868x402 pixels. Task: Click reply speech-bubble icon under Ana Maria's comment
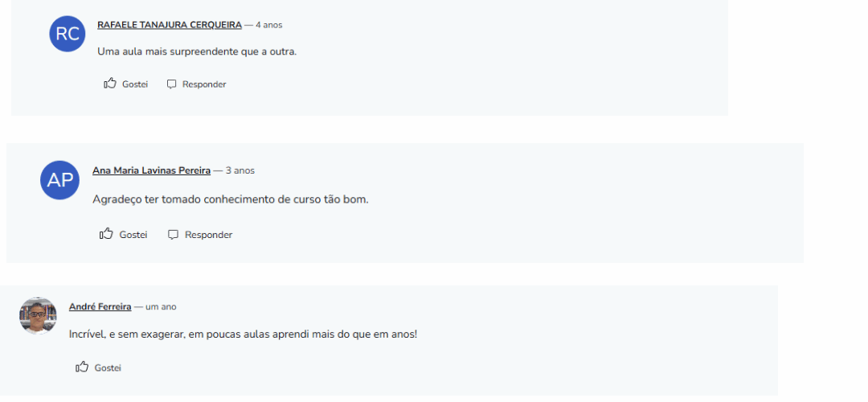(173, 235)
